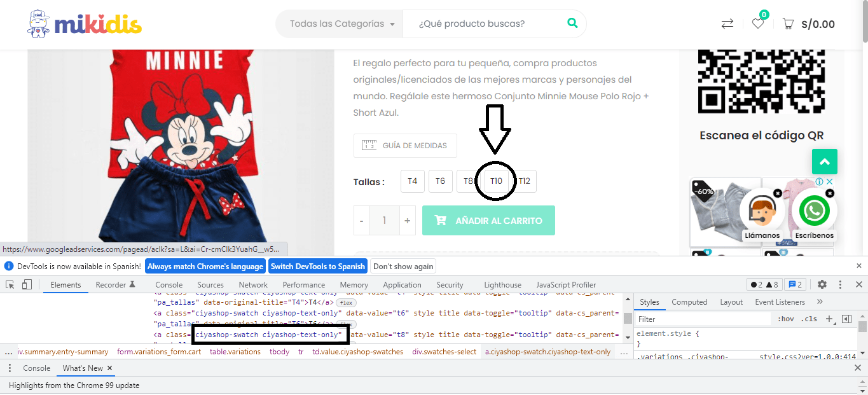This screenshot has height=395, width=868.
Task: Switch to the Styles tab
Action: pyautogui.click(x=649, y=302)
